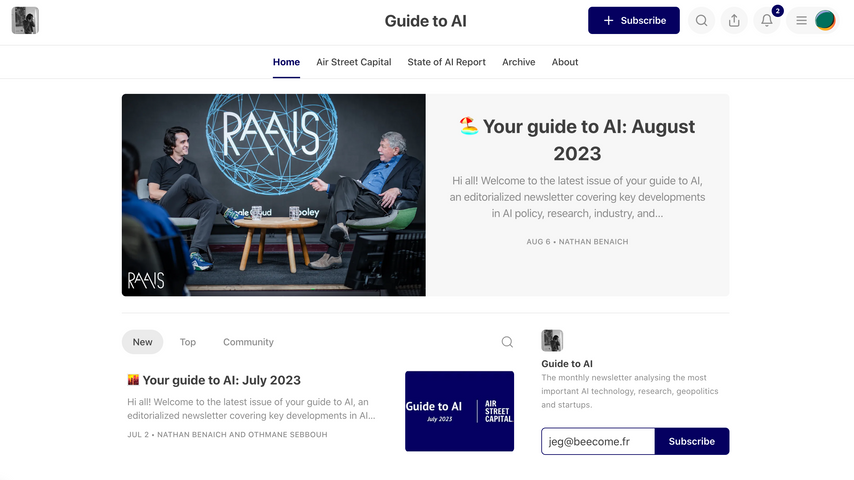
Task: Click the July post byline Nathan Benaich and Othmane Sebbouh
Action: pos(227,435)
